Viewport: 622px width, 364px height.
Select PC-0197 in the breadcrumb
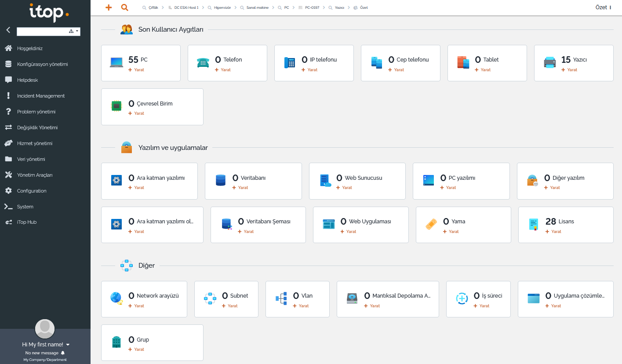[x=312, y=8]
